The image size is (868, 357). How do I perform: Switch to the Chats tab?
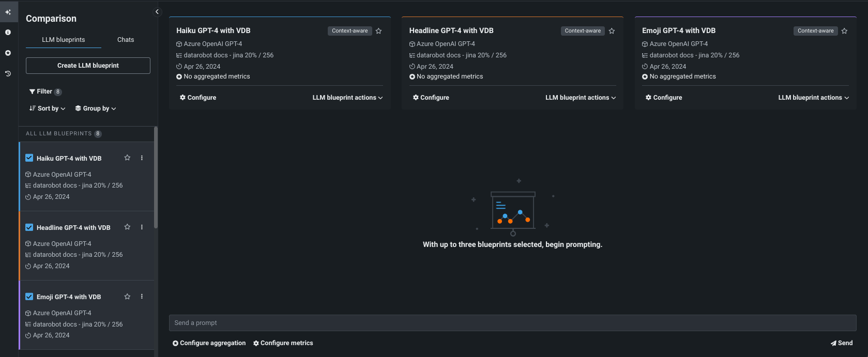[x=126, y=40]
